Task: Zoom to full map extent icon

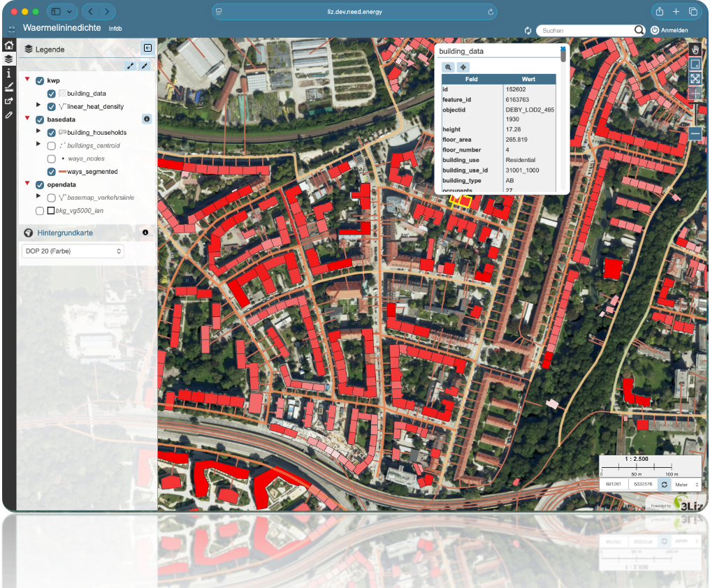Action: [695, 79]
